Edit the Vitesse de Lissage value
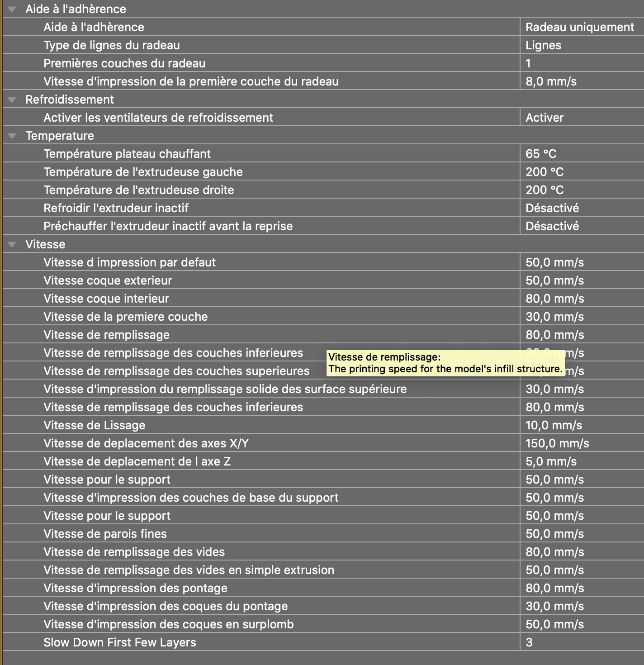 point(554,425)
